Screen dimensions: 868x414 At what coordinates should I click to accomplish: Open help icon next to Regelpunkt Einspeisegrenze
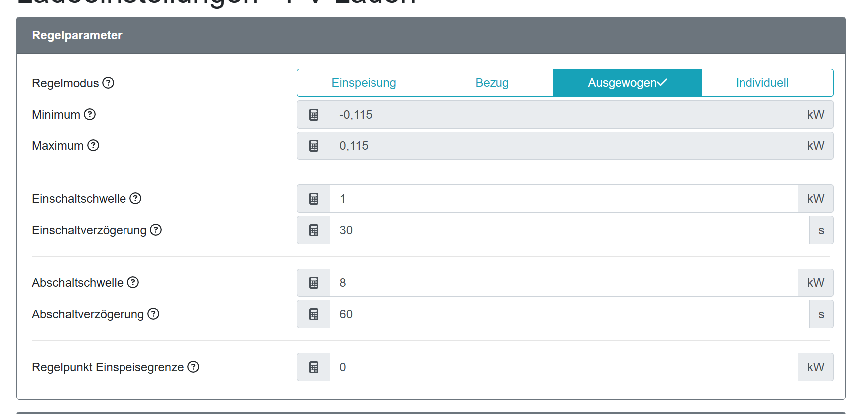pyautogui.click(x=193, y=367)
